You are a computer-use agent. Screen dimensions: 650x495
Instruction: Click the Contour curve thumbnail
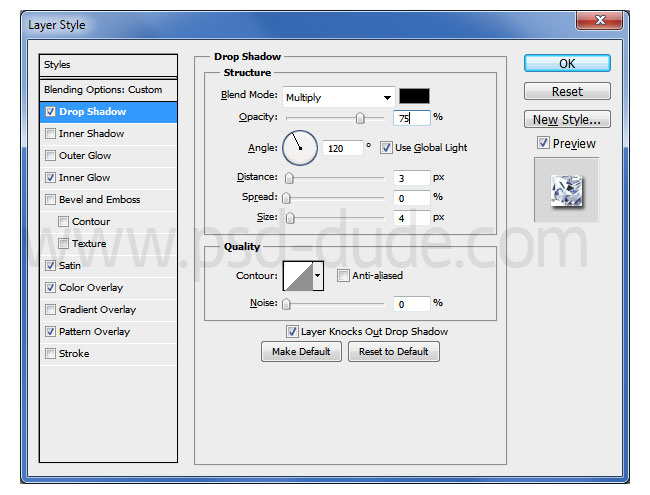tap(298, 276)
